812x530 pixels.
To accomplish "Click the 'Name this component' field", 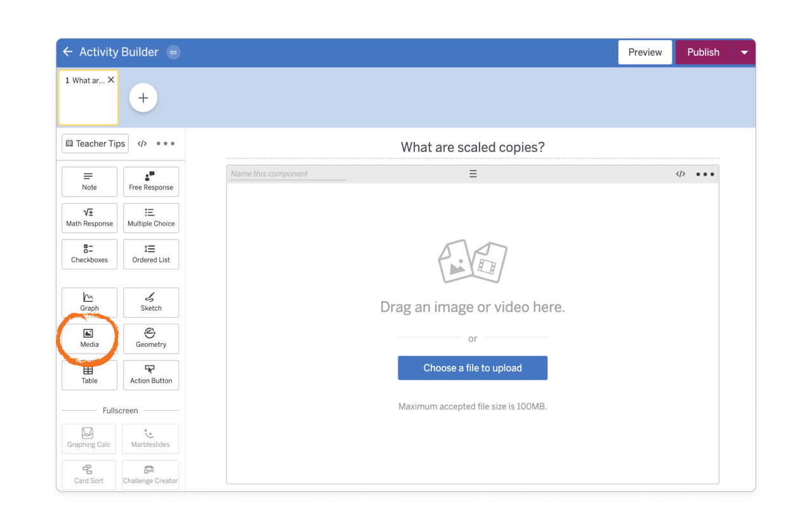I will tap(285, 173).
